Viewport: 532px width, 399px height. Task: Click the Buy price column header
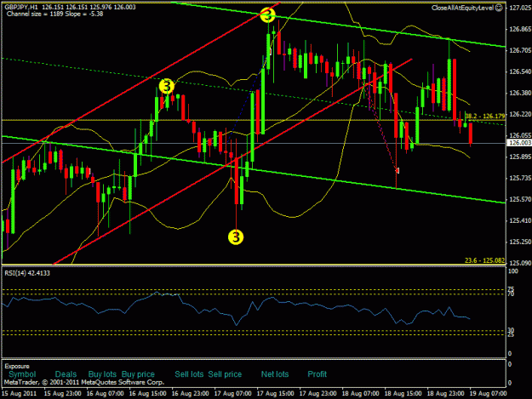138,374
